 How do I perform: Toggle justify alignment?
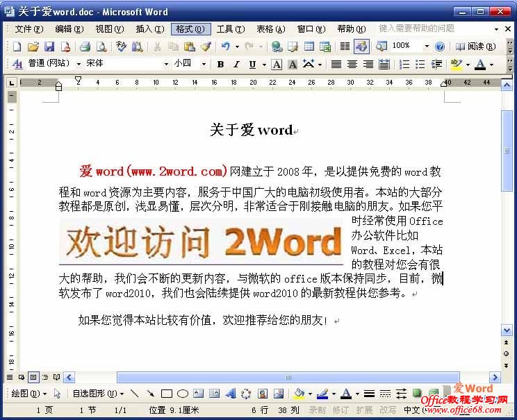coord(336,65)
